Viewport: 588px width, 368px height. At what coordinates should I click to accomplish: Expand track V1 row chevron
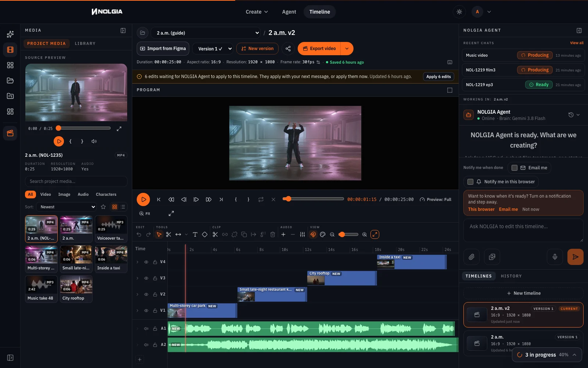point(137,311)
